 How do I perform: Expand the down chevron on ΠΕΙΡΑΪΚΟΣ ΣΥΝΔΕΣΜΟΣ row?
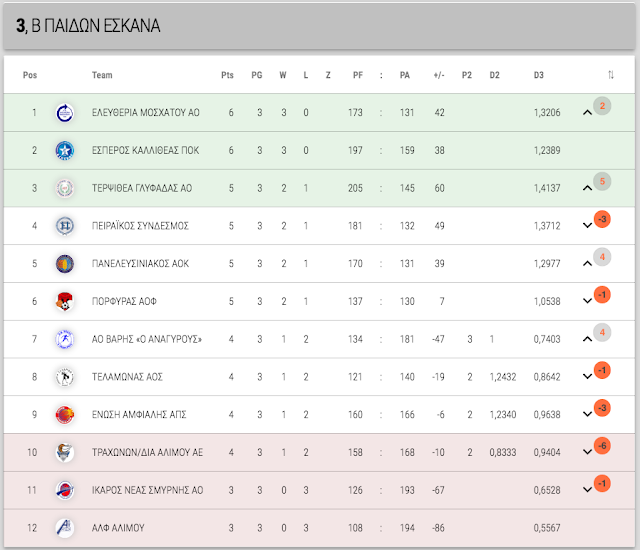(x=587, y=225)
